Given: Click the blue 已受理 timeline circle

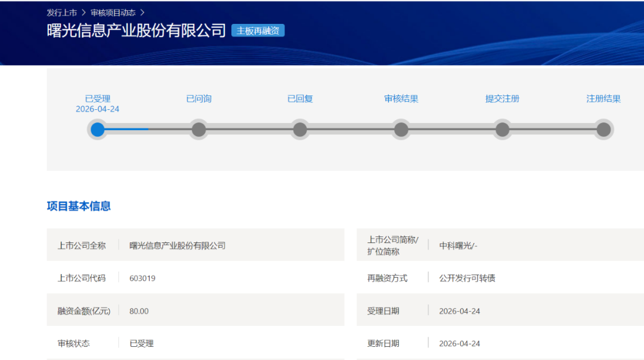Looking at the screenshot, I should click(x=97, y=130).
